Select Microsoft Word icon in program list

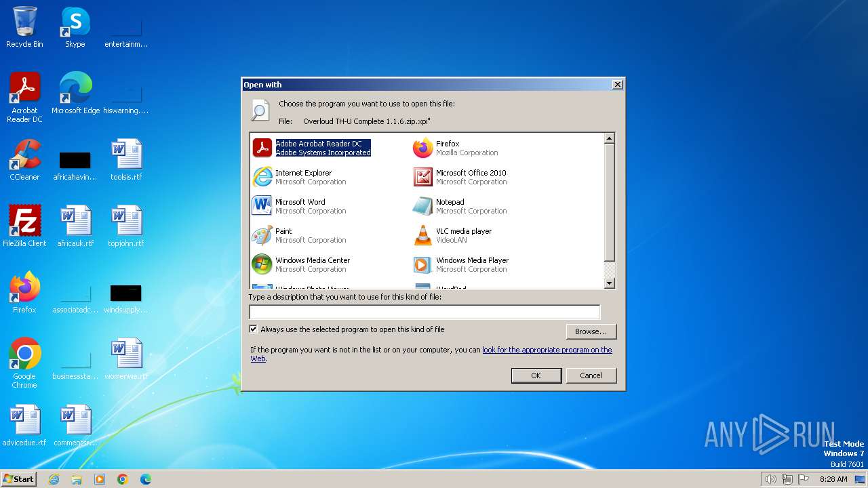point(262,206)
